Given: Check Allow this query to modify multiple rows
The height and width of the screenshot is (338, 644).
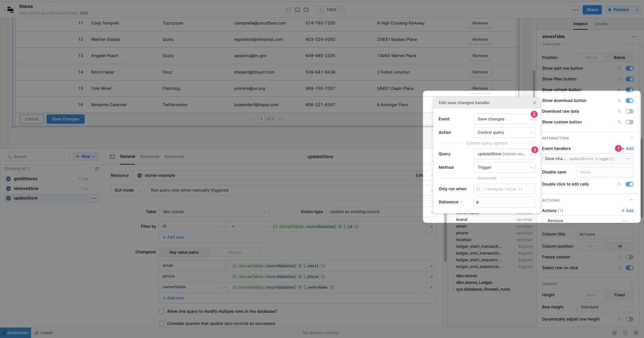Looking at the screenshot, I should [x=161, y=311].
